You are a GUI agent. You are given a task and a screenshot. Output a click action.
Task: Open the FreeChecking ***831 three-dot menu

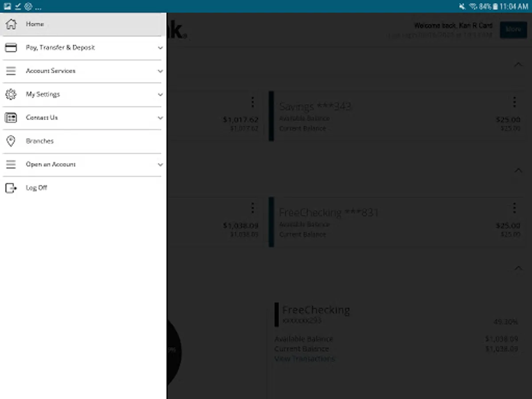pos(514,208)
